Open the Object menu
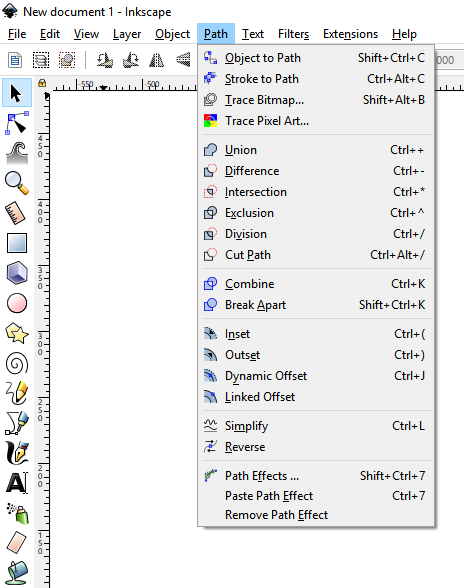 tap(173, 34)
